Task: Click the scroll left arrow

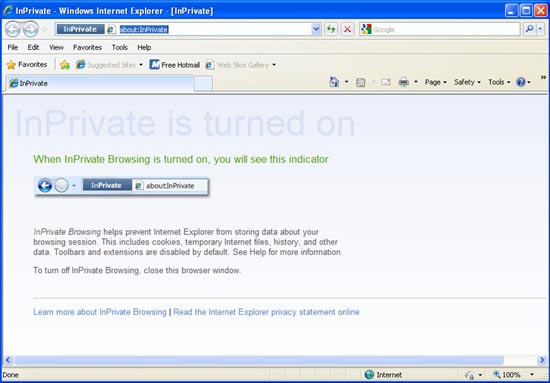Action: 8,360
